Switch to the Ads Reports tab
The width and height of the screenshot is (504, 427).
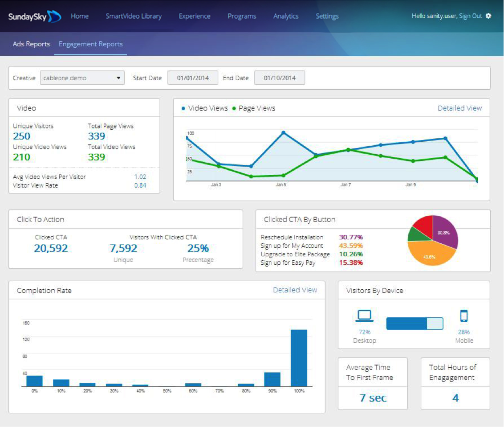pos(32,44)
